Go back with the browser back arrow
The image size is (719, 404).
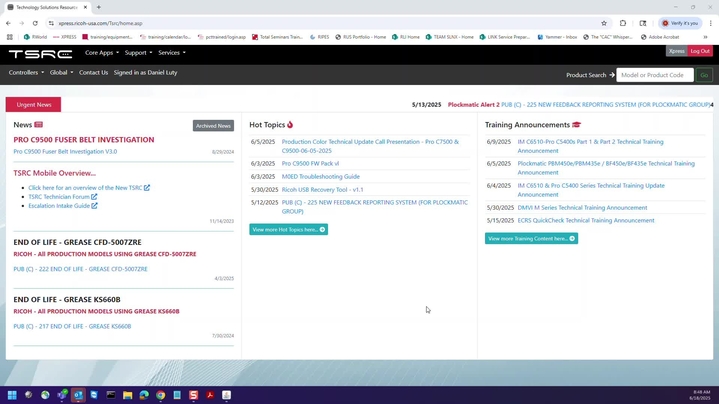tap(8, 23)
